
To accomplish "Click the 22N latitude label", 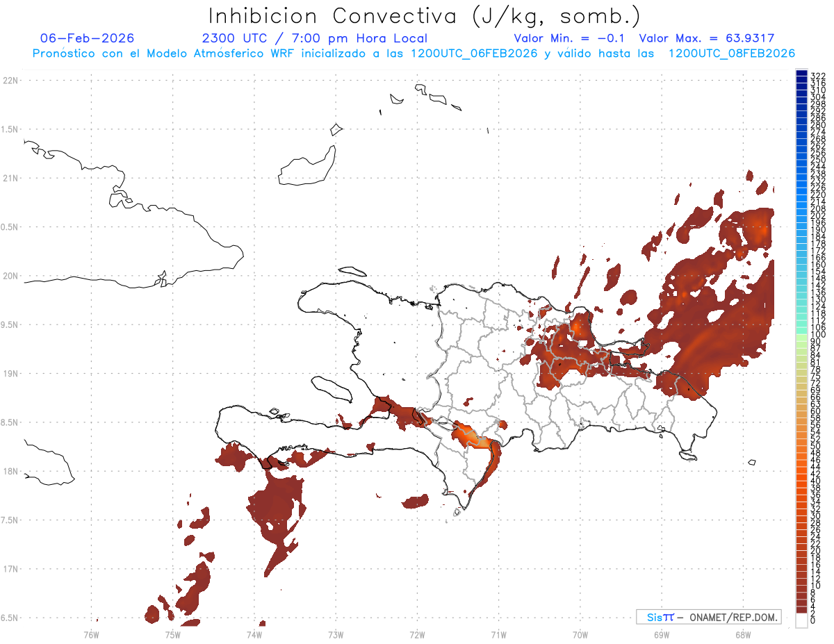I will tap(11, 81).
